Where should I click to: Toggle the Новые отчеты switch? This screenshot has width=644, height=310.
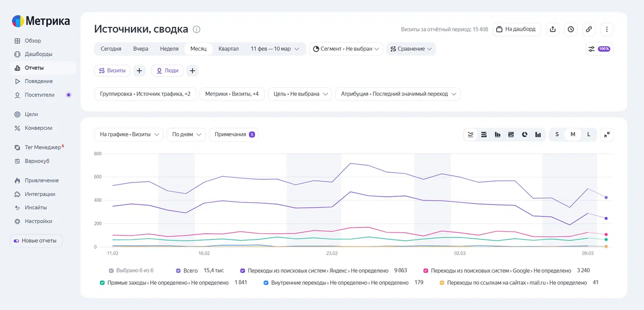point(16,241)
